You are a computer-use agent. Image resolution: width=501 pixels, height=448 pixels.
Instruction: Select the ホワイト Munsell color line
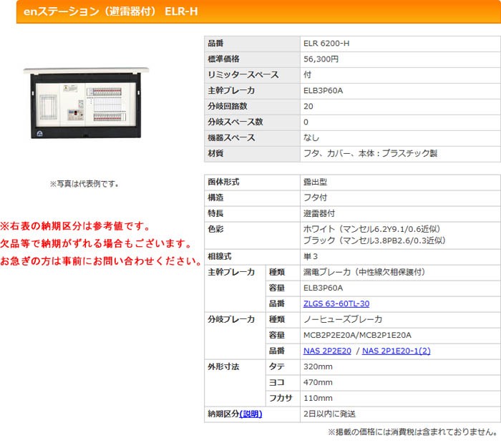click(372, 229)
